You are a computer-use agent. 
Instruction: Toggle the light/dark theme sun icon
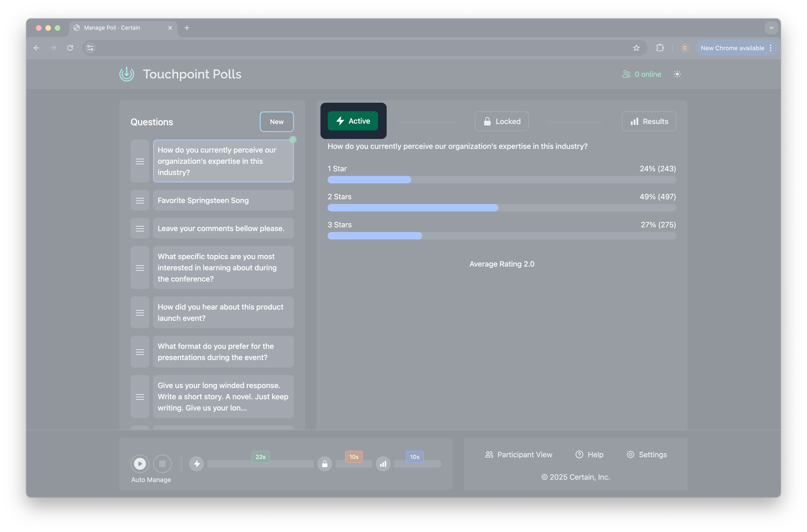click(x=677, y=74)
